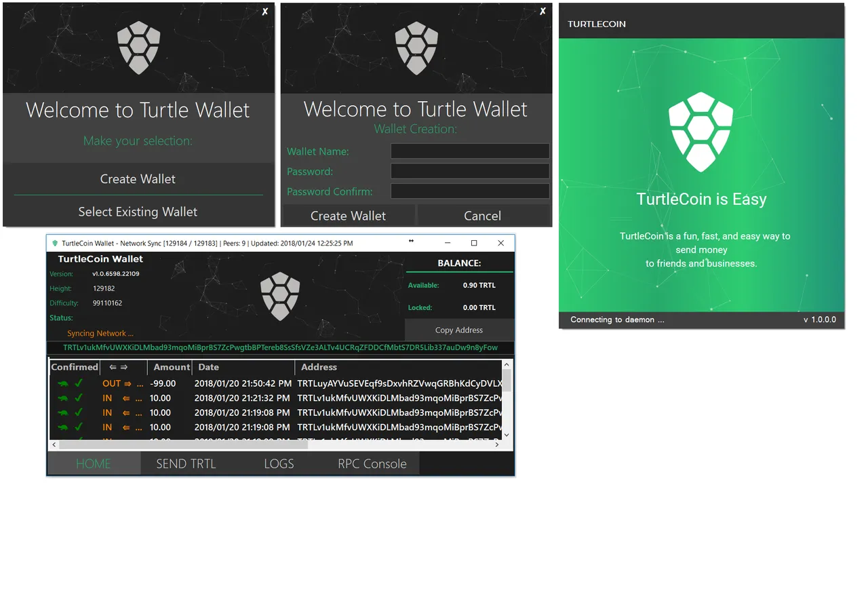Click shield logo in the Make your selection dialog
This screenshot has height=589, width=868.
coord(138,47)
